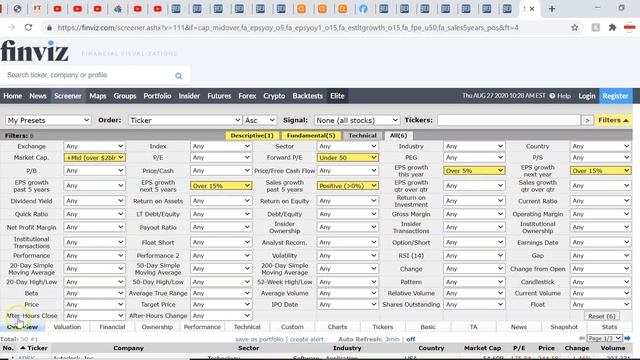Open the Performance view tab
Viewport: 640px width, 360px height.
(202, 327)
